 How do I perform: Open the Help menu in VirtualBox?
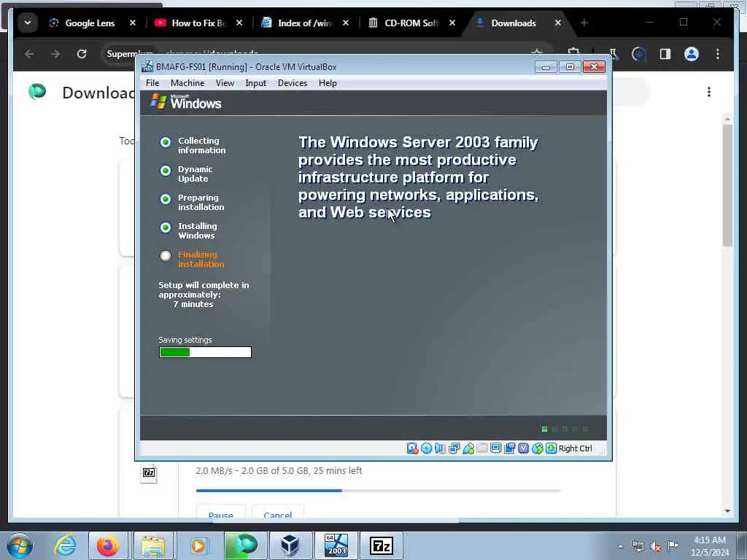click(x=328, y=83)
